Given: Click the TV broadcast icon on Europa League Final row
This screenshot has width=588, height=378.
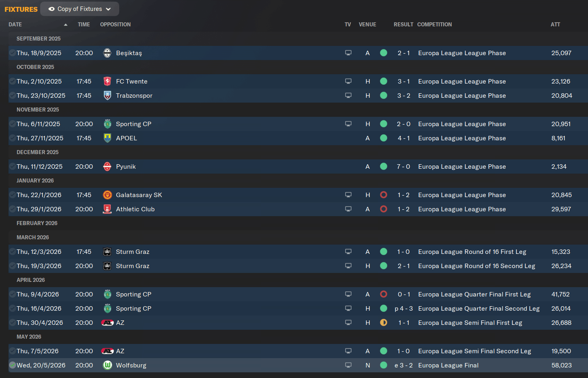Looking at the screenshot, I should pyautogui.click(x=348, y=365).
